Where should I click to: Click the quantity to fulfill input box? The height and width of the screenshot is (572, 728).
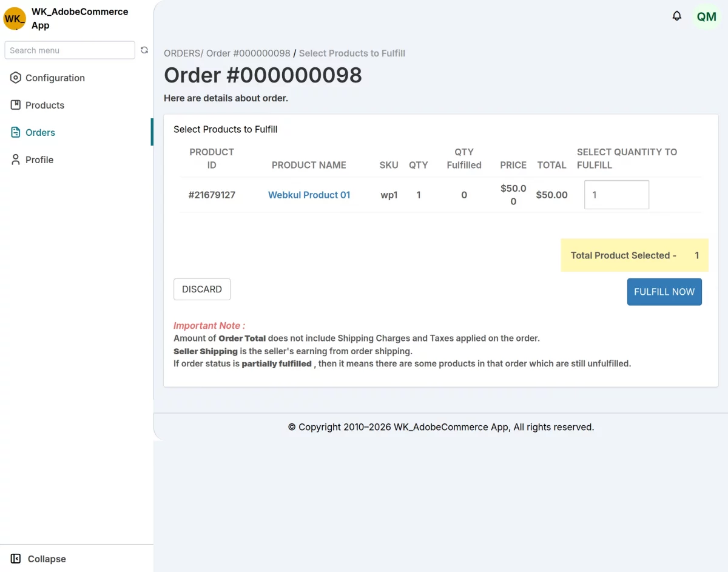pos(616,195)
